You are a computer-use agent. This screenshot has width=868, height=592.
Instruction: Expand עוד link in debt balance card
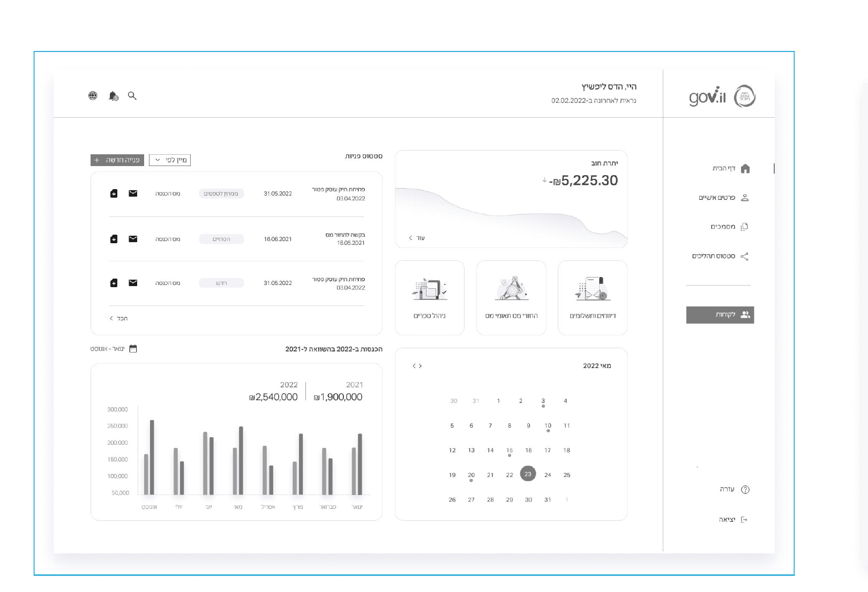(416, 238)
